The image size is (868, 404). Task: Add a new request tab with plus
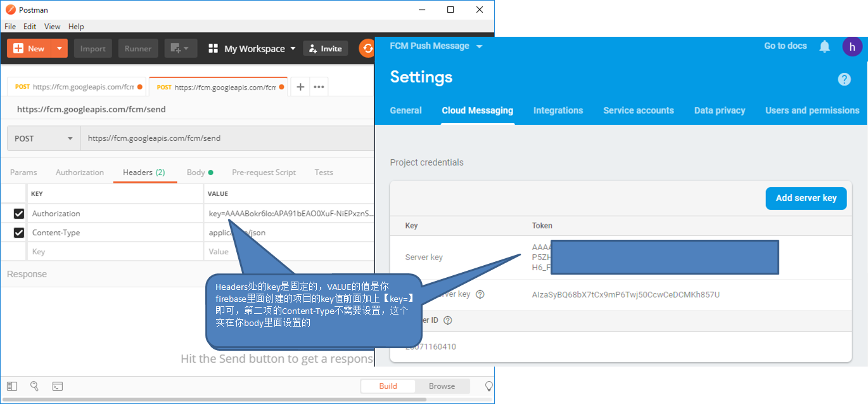click(300, 87)
